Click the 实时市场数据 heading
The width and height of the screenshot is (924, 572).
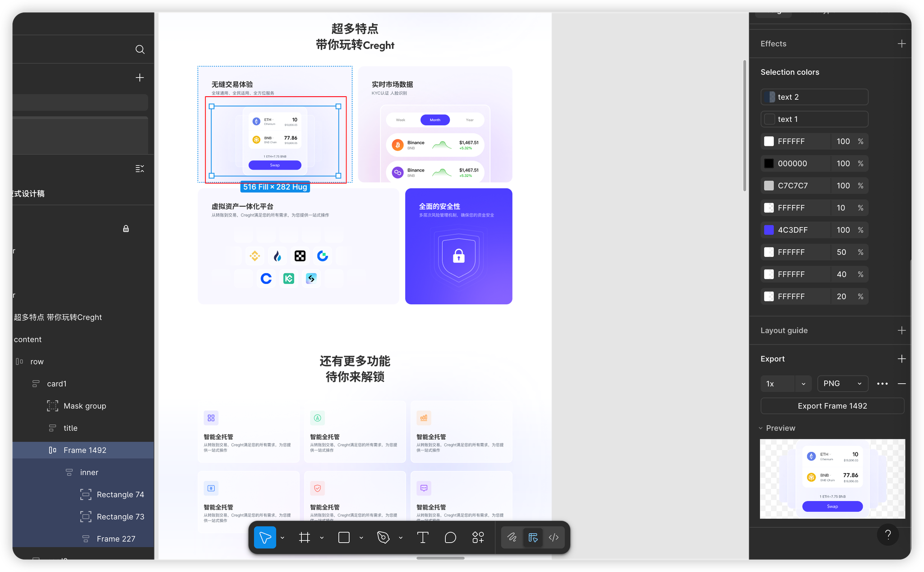pyautogui.click(x=392, y=84)
